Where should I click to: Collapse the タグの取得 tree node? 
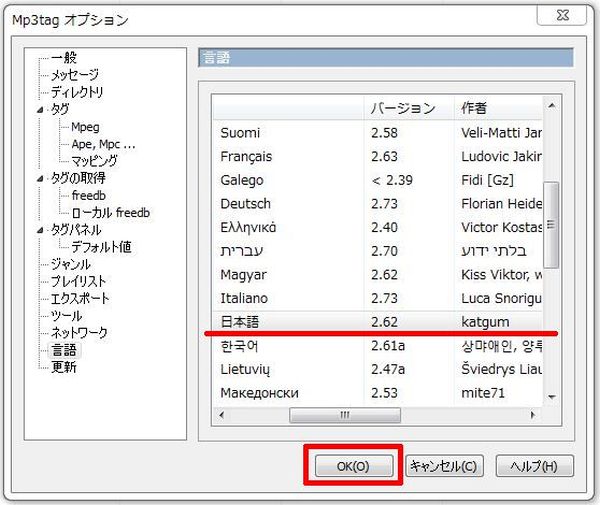coord(40,179)
